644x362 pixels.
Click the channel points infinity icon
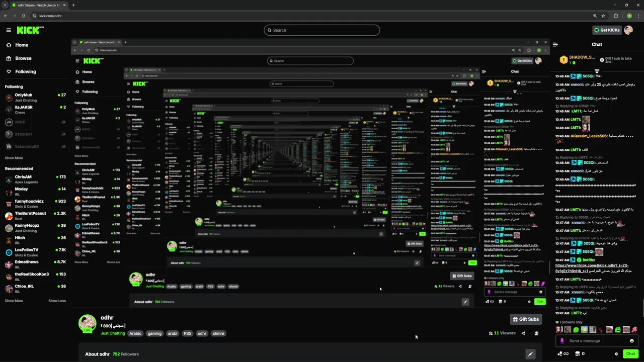point(563,354)
